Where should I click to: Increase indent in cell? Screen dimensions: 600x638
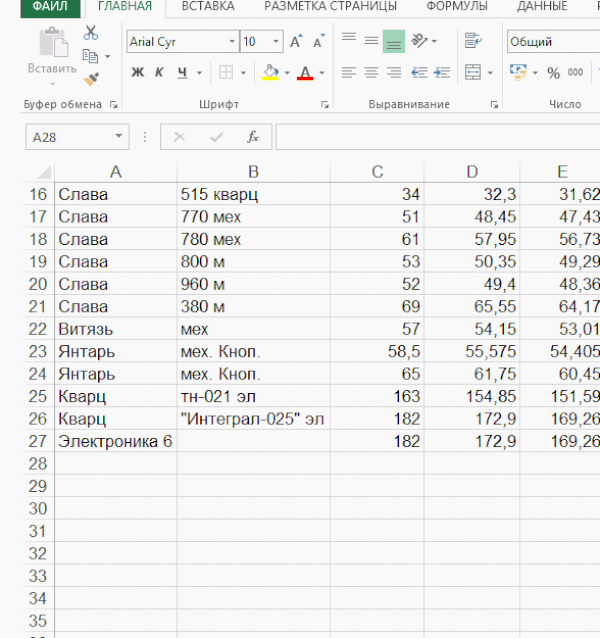pyautogui.click(x=442, y=72)
